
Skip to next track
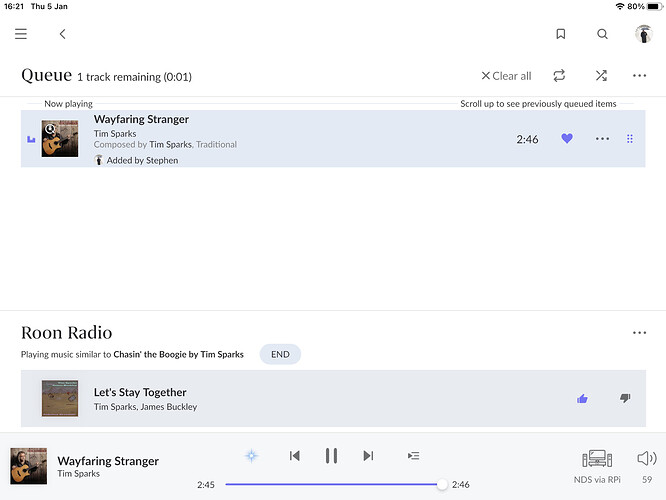368,456
